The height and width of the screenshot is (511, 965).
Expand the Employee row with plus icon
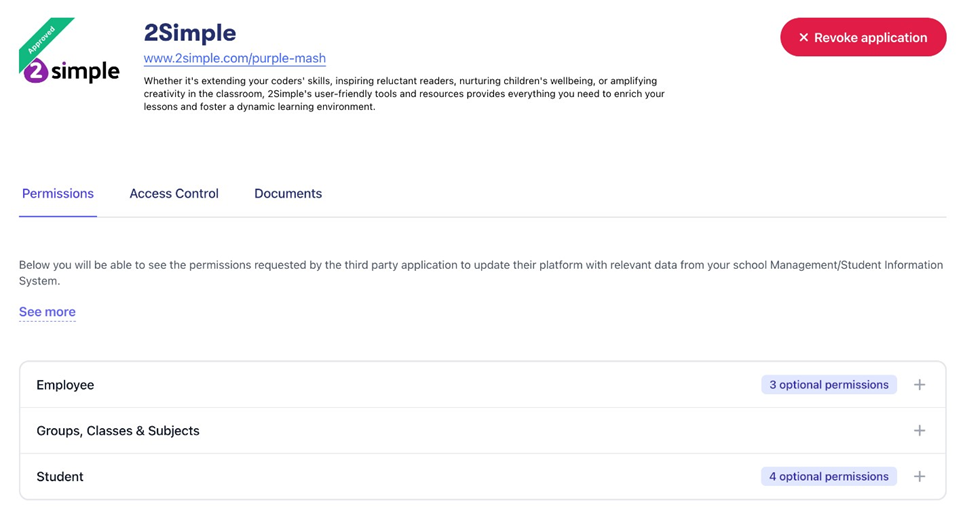pyautogui.click(x=919, y=385)
